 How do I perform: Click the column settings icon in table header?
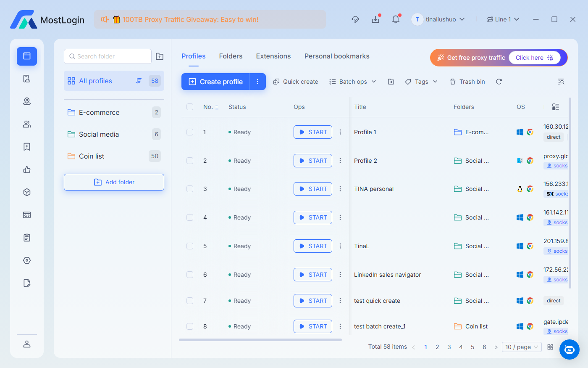(556, 107)
